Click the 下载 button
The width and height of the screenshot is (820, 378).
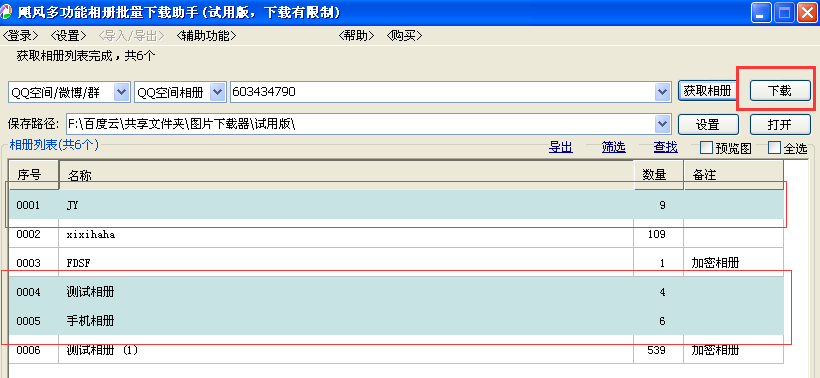[x=780, y=90]
